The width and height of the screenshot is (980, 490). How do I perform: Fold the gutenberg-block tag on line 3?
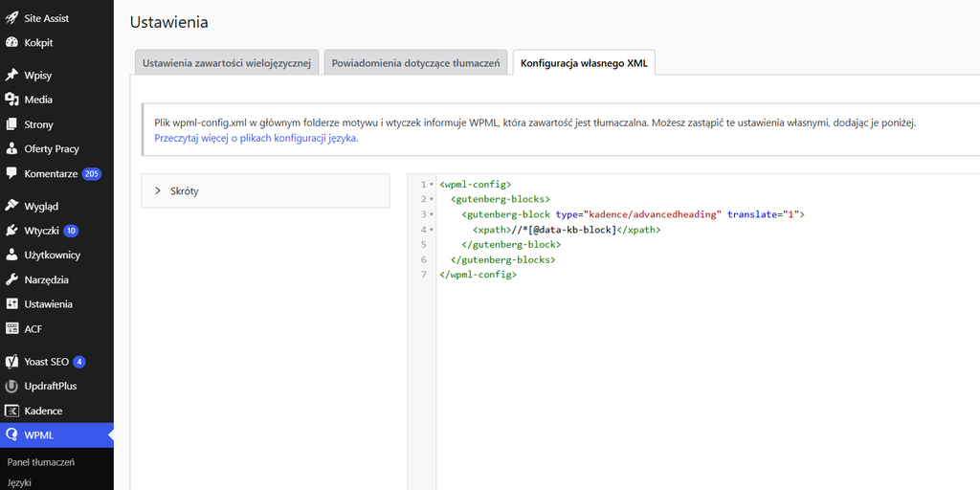pos(432,214)
